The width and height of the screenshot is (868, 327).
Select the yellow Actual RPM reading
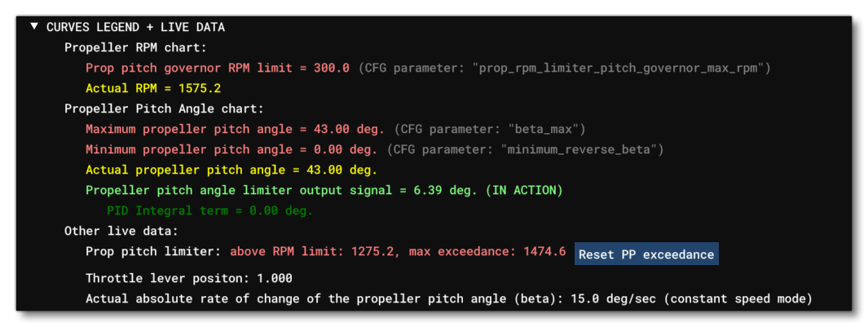[153, 88]
